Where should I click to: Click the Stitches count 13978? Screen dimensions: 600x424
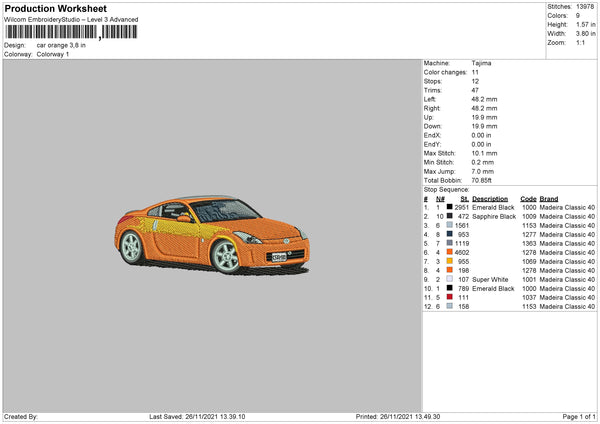584,6
